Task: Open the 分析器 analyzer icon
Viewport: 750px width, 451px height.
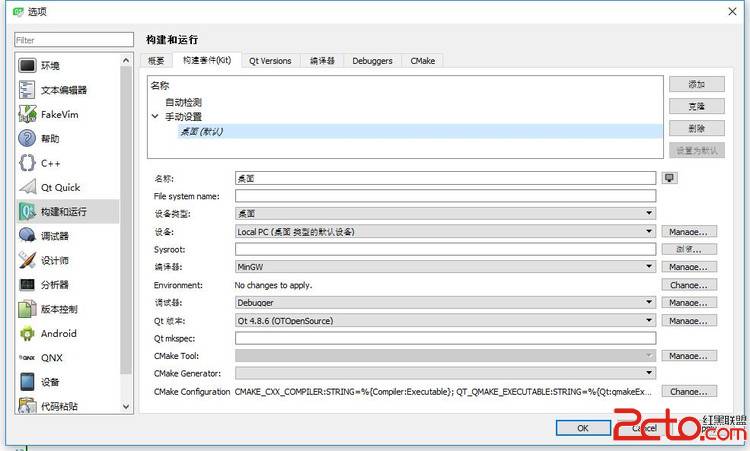Action: (27, 285)
